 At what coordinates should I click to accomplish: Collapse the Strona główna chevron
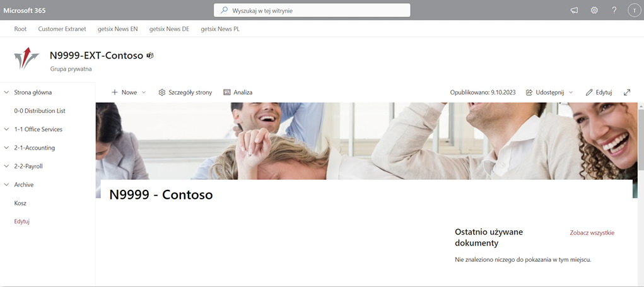(x=6, y=92)
